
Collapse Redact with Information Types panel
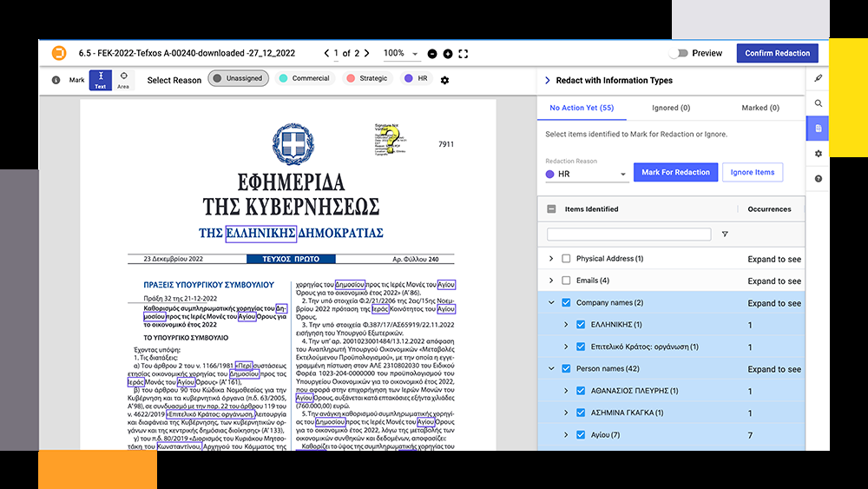[x=548, y=80]
